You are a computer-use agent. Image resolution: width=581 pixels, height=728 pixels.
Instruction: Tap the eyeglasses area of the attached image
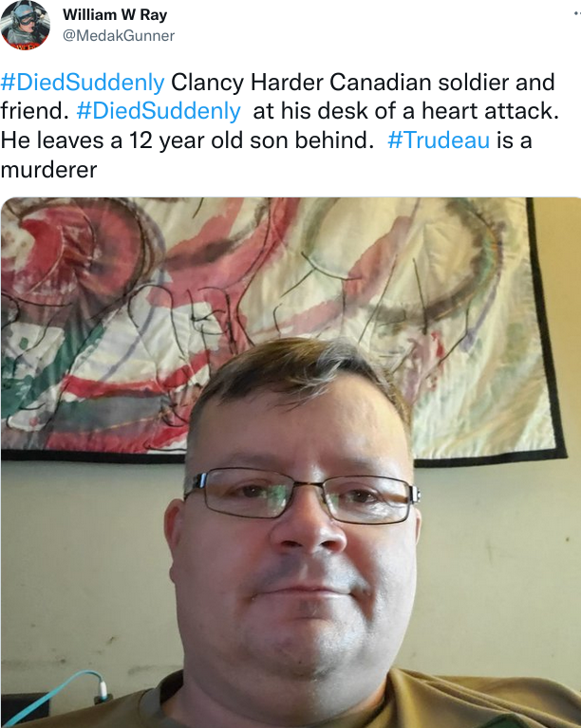click(302, 495)
